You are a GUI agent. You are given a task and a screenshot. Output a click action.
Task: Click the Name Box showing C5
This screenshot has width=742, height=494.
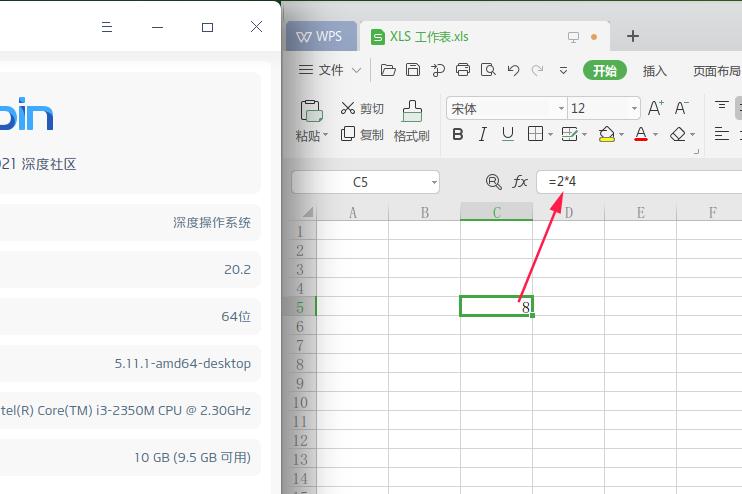point(361,182)
